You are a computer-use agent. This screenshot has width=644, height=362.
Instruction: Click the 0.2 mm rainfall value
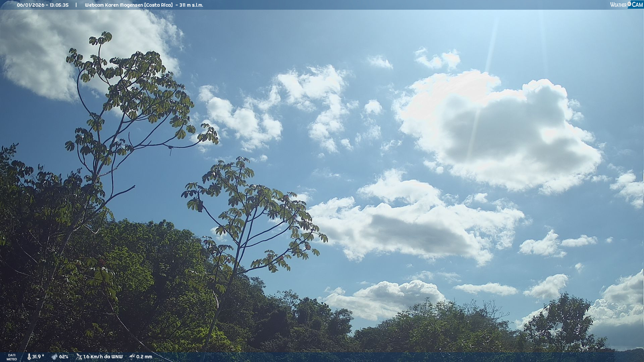click(144, 357)
